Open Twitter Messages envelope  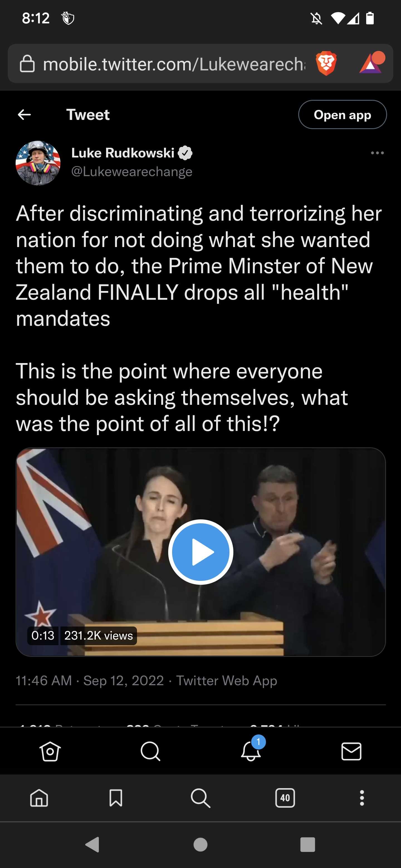(351, 751)
